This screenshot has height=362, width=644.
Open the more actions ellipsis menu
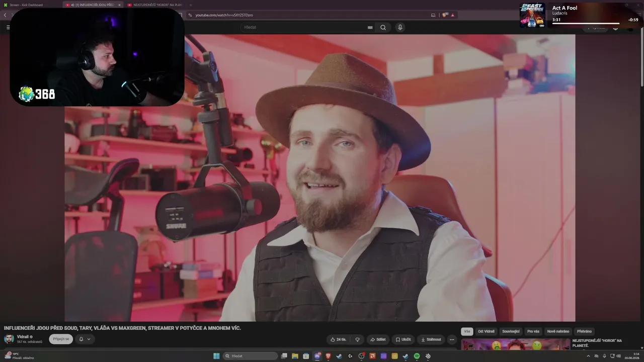click(x=452, y=339)
